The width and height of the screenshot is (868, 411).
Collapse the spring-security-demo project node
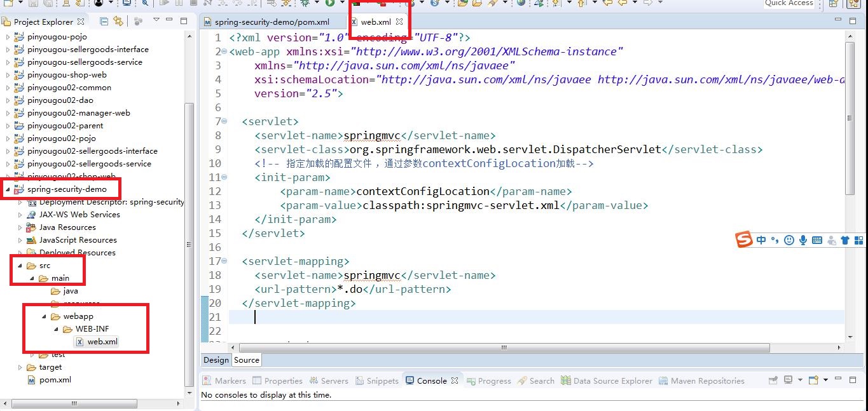point(8,189)
